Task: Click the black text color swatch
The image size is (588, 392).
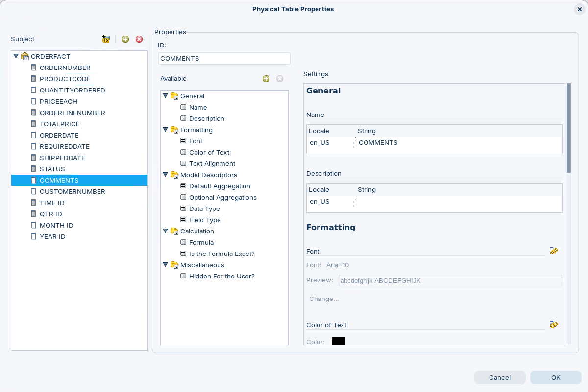Action: click(339, 341)
